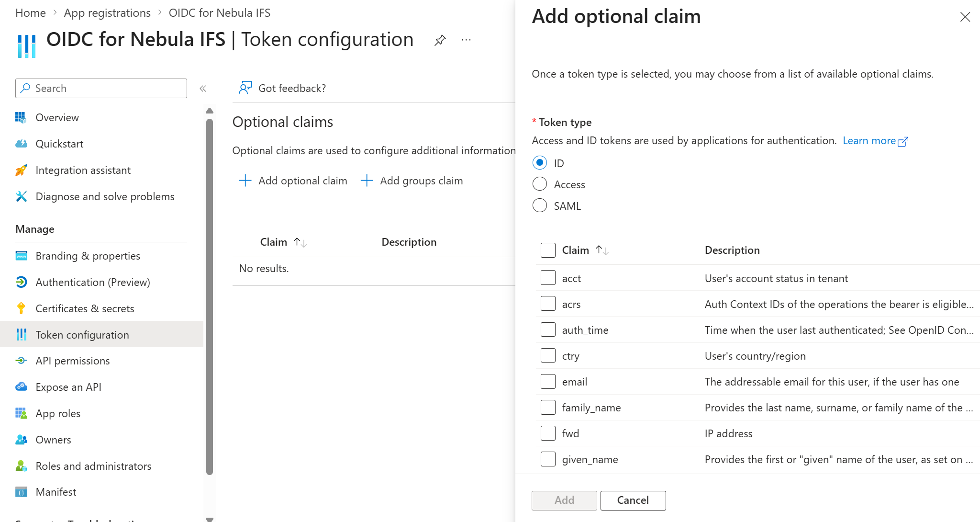Click the Add groups claim plus icon
The image size is (980, 522).
tap(367, 181)
